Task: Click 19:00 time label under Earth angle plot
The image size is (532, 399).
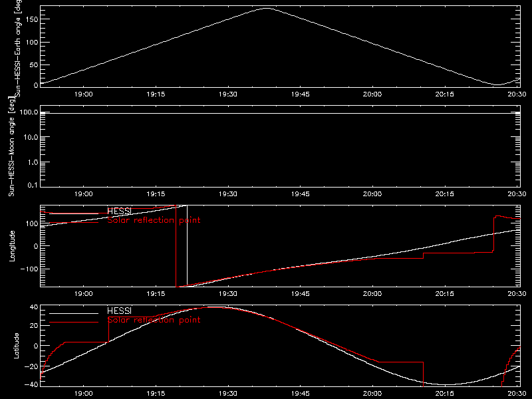Action: (84, 94)
